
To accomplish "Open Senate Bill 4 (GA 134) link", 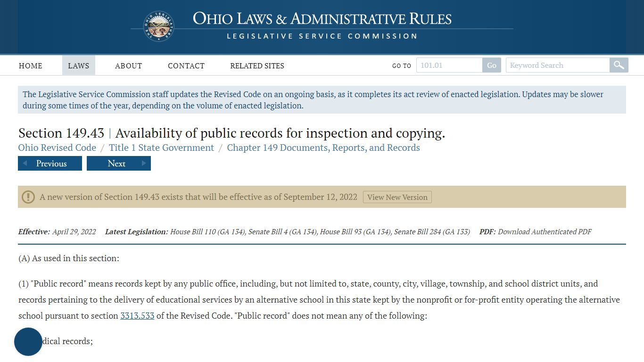I will (283, 231).
